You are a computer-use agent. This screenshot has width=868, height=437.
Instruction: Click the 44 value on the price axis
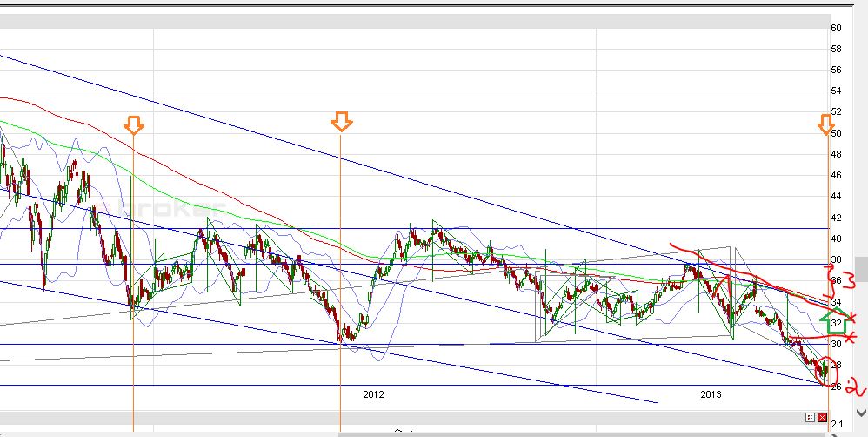[x=836, y=197]
